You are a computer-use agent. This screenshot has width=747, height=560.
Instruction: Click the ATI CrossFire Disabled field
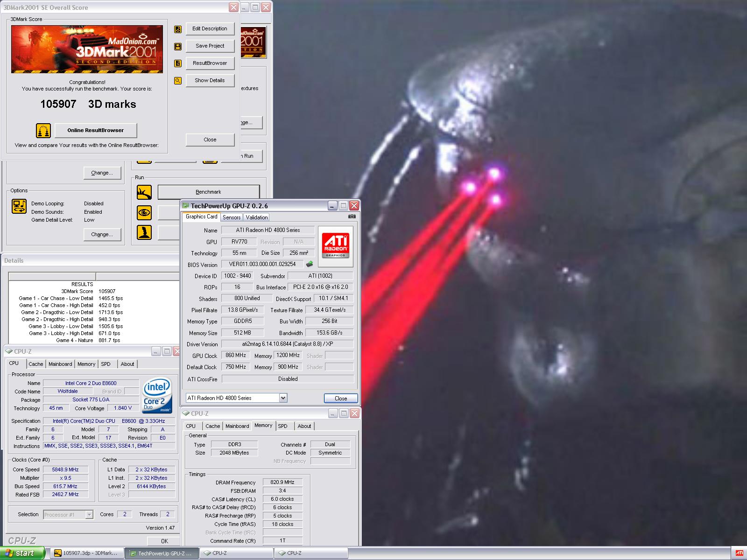[288, 379]
